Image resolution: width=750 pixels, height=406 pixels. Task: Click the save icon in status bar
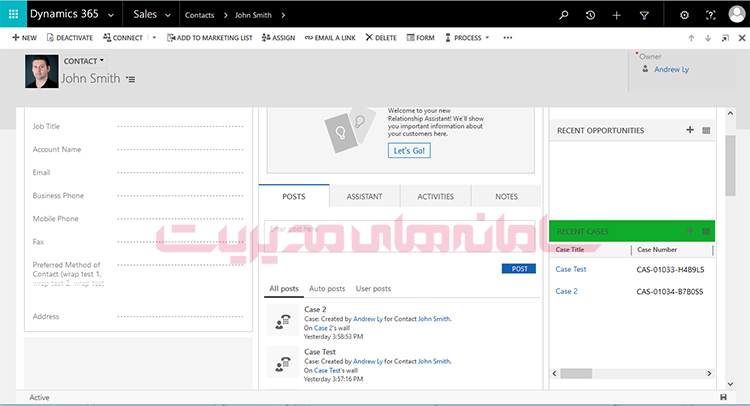coord(723,397)
